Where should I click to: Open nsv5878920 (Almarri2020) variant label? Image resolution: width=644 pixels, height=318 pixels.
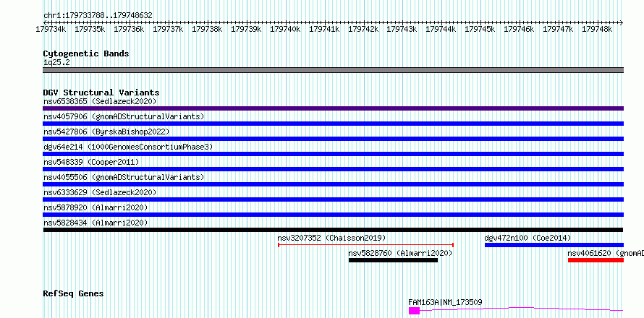96,207
